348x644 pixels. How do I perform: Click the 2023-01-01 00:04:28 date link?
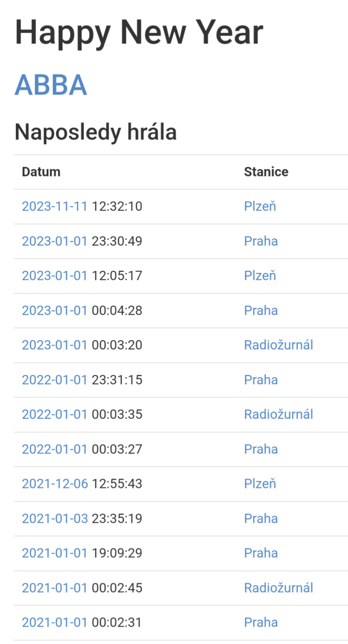[x=54, y=310]
